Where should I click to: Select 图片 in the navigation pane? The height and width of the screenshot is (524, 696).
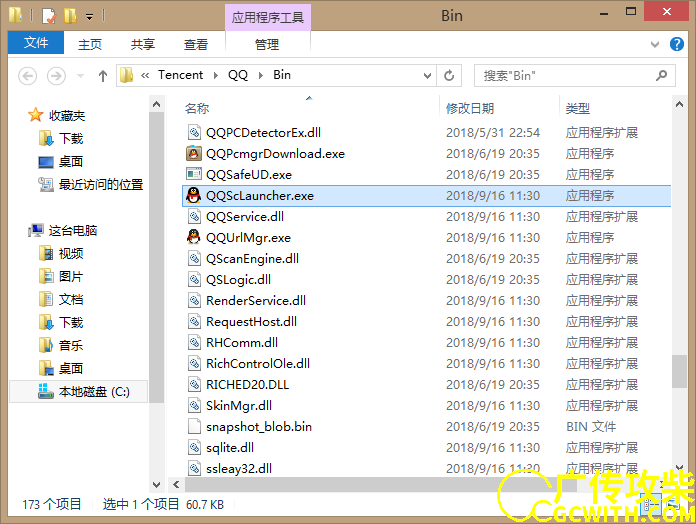pos(71,276)
